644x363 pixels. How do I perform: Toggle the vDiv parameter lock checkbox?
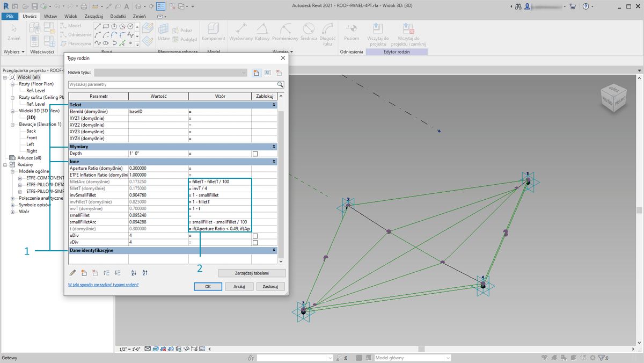tap(255, 243)
